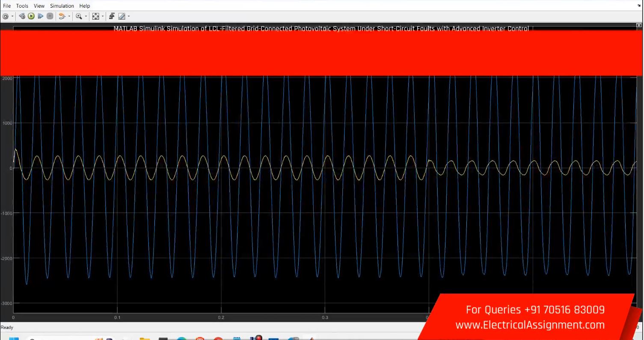This screenshot has height=340, width=644.
Task: Open the Triggers tool icon
Action: 112,16
